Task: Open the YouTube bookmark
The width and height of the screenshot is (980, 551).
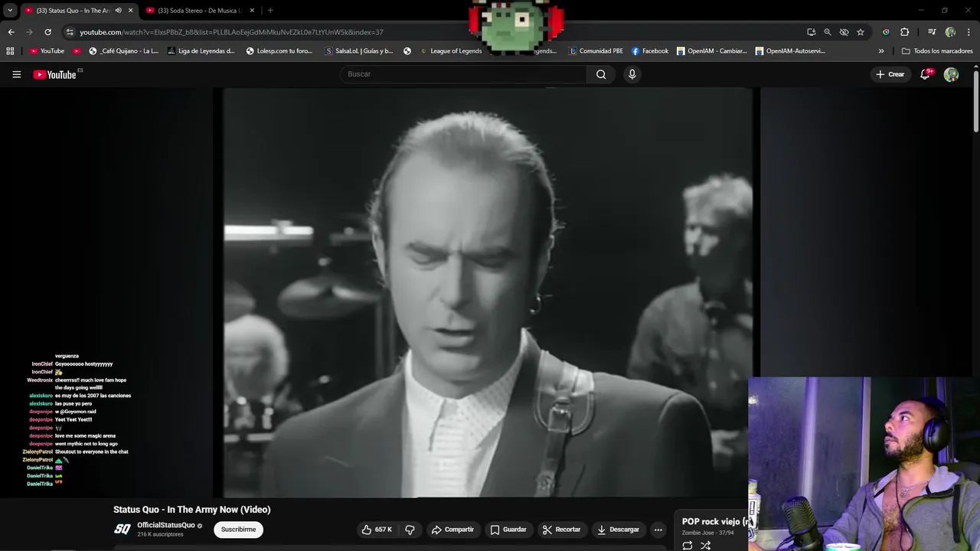Action: [47, 51]
